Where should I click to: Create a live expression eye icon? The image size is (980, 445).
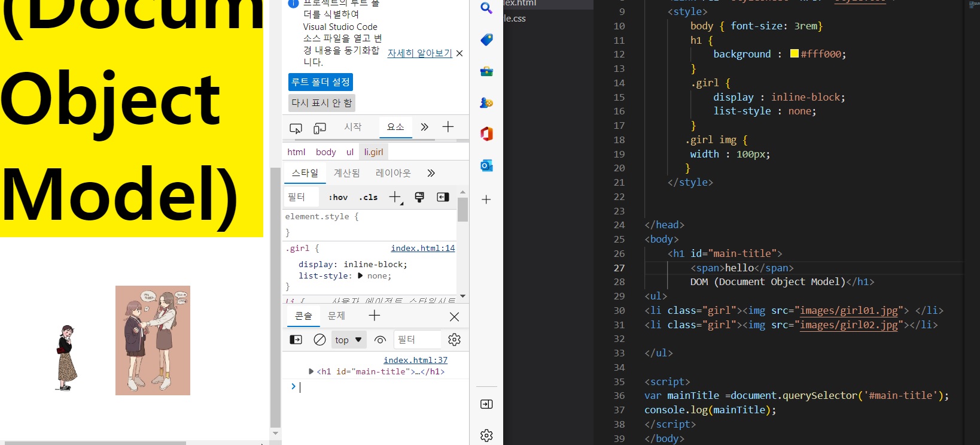(x=380, y=340)
